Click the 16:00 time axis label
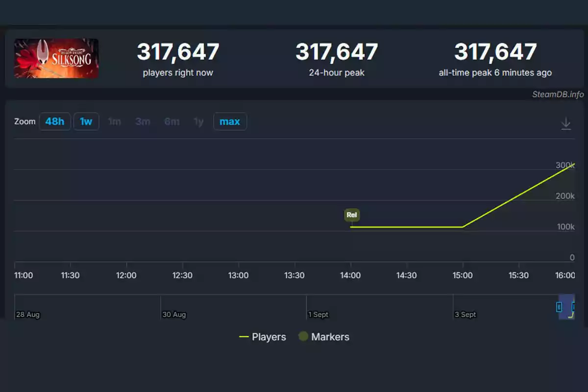The image size is (588, 392). [565, 275]
